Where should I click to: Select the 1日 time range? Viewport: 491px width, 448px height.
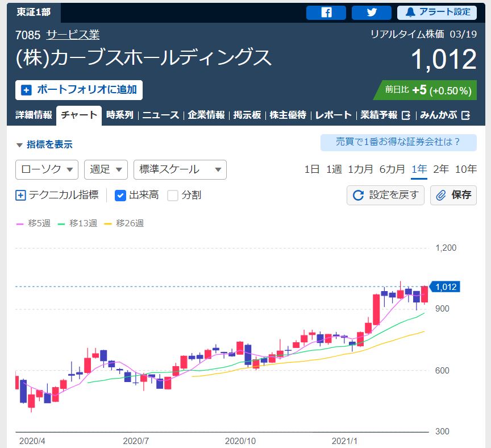tap(312, 169)
